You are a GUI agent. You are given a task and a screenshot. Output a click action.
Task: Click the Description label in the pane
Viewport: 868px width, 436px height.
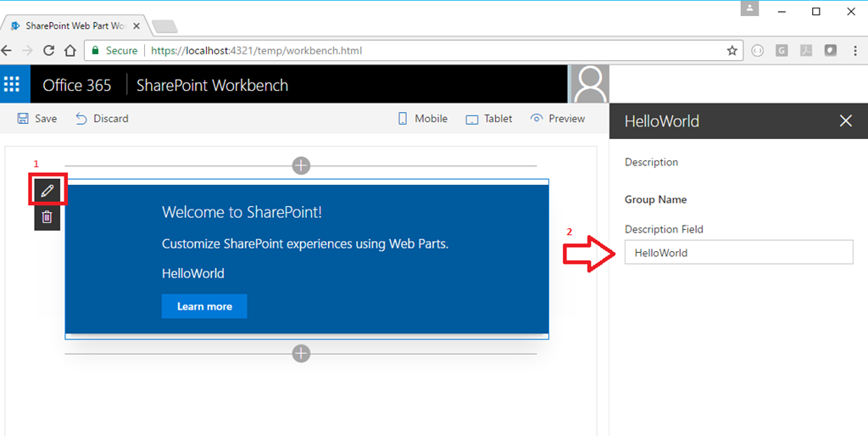coord(651,162)
